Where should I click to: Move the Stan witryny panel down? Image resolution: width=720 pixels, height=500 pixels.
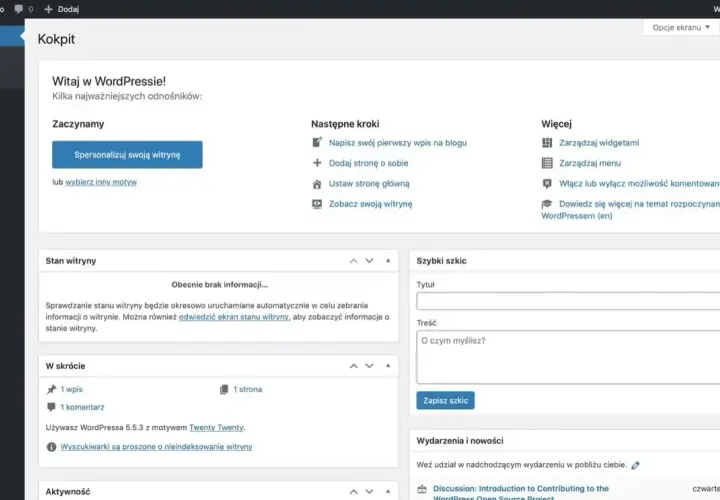pyautogui.click(x=369, y=261)
